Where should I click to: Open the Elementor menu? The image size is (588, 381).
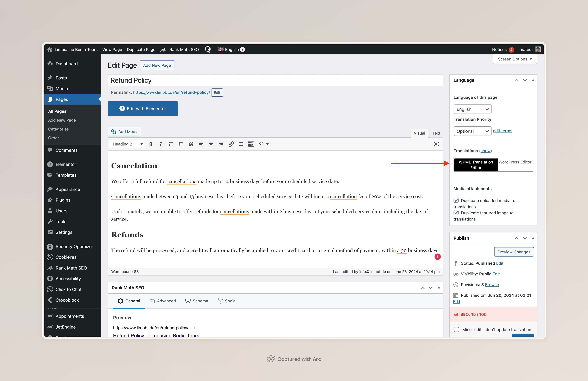[73, 164]
